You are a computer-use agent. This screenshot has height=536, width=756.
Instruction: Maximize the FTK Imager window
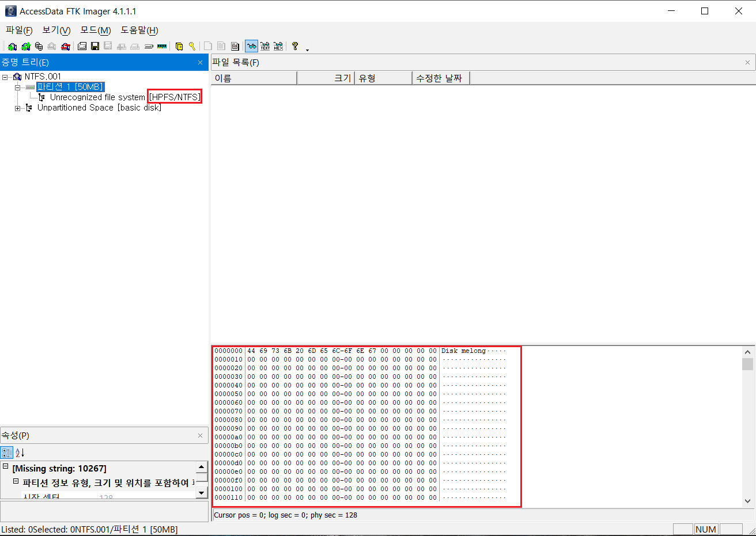pyautogui.click(x=705, y=11)
